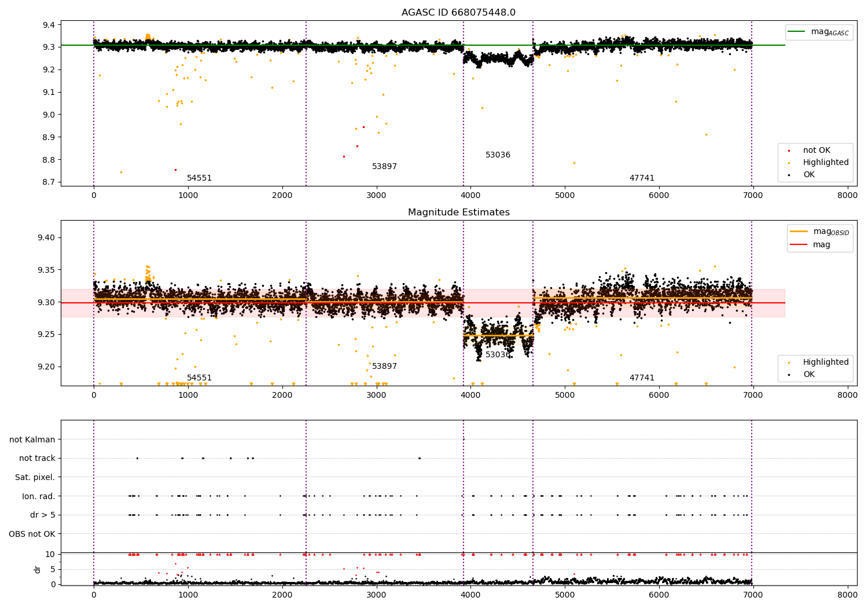Click the 5 tick on the dr axis

coord(53,570)
